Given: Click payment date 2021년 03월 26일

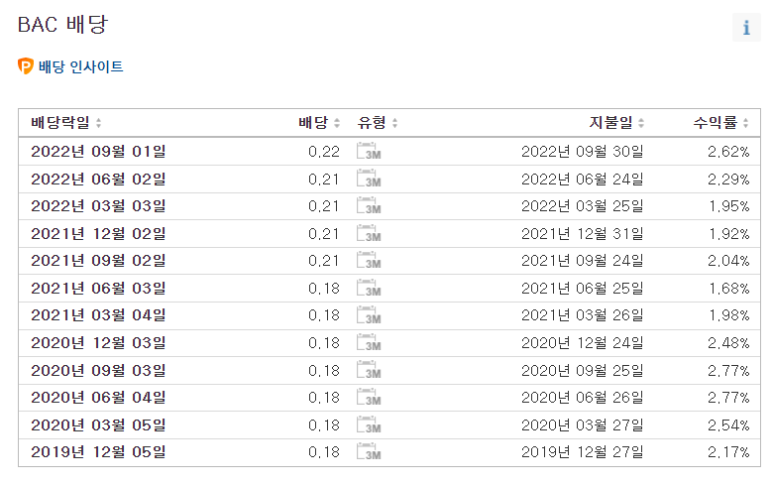Looking at the screenshot, I should pos(582,315).
